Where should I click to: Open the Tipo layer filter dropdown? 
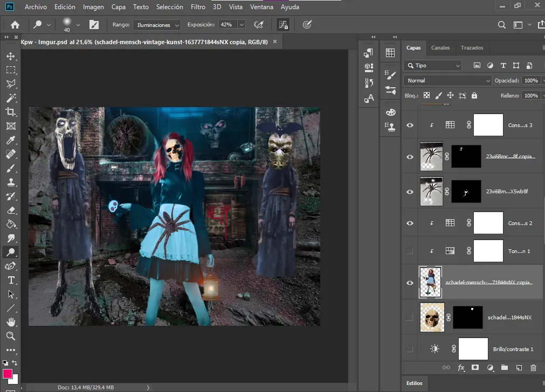pyautogui.click(x=433, y=66)
